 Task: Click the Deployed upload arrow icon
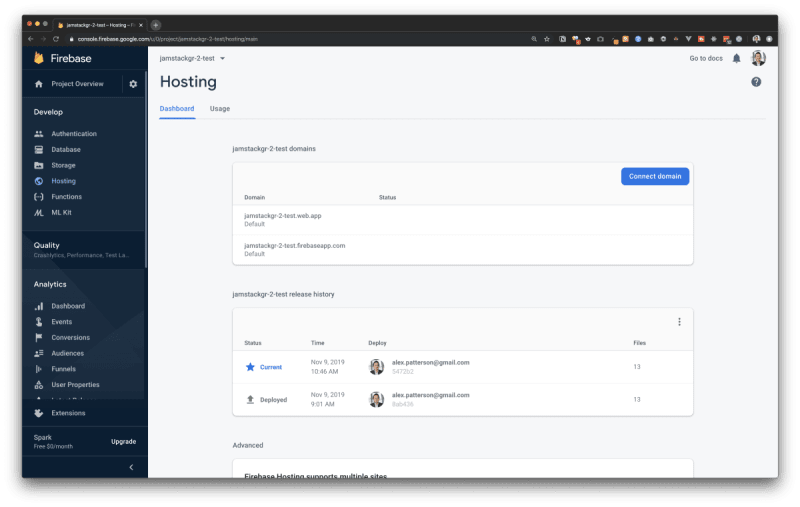[x=250, y=399]
